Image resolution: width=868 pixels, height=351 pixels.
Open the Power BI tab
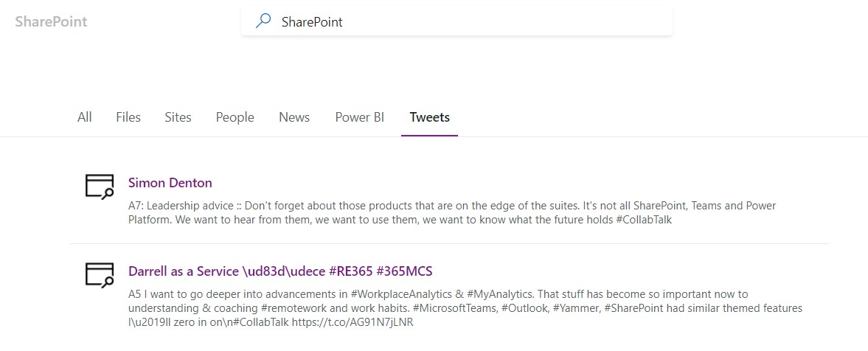pyautogui.click(x=360, y=117)
